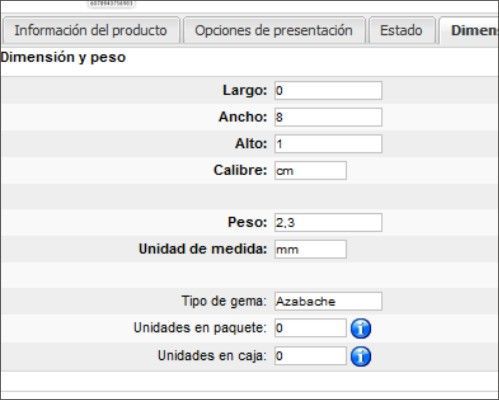Click the Tipo de gema label
499x400 pixels.
(224, 301)
